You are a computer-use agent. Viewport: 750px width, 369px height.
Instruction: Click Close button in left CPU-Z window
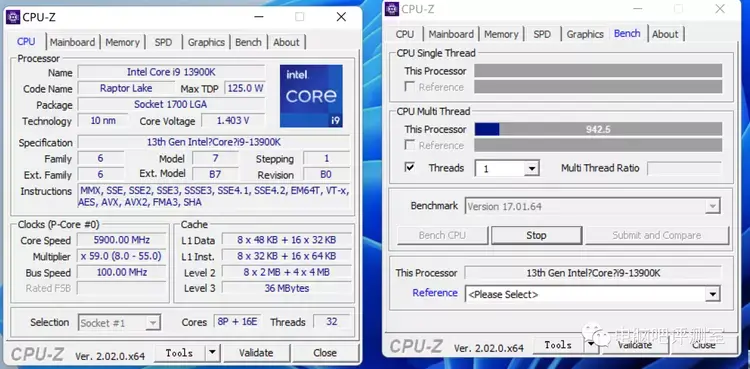[325, 353]
